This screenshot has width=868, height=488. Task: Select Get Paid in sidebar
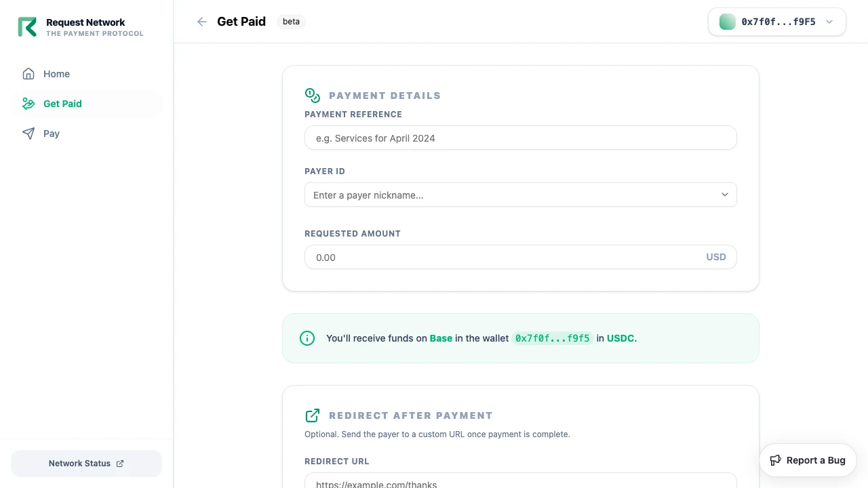tap(87, 104)
